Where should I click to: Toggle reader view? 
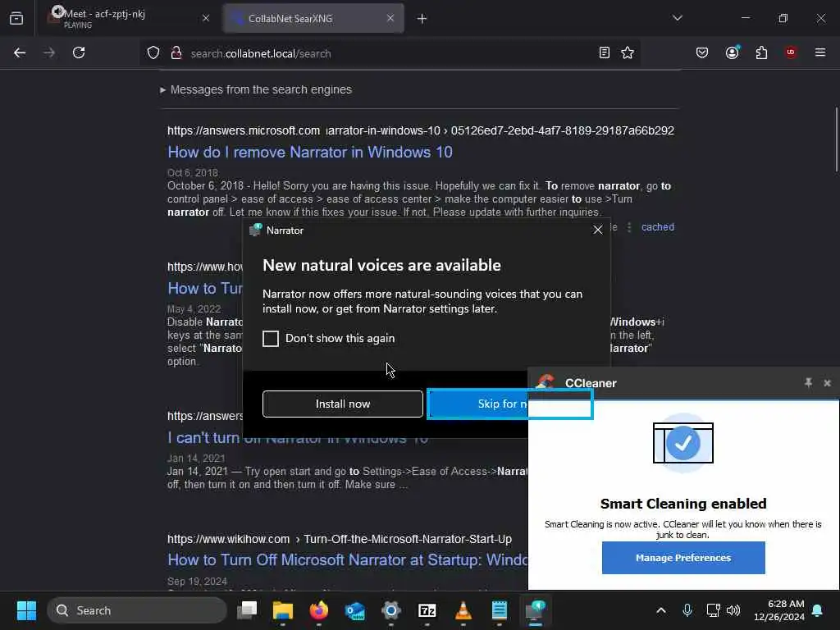pos(604,52)
